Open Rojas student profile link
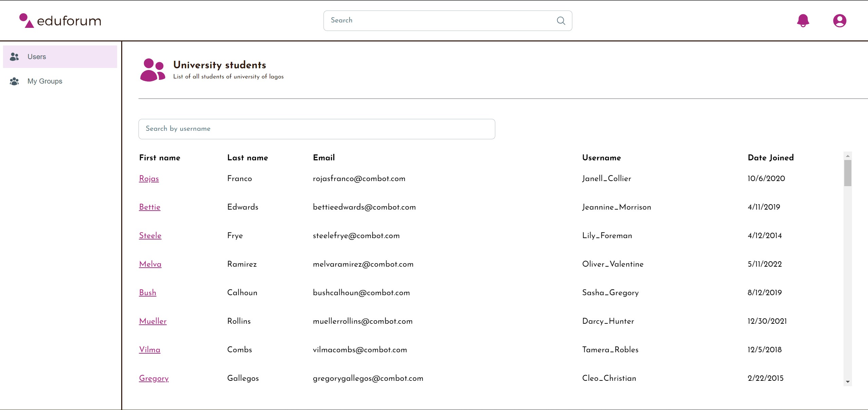The image size is (868, 410). pos(149,179)
